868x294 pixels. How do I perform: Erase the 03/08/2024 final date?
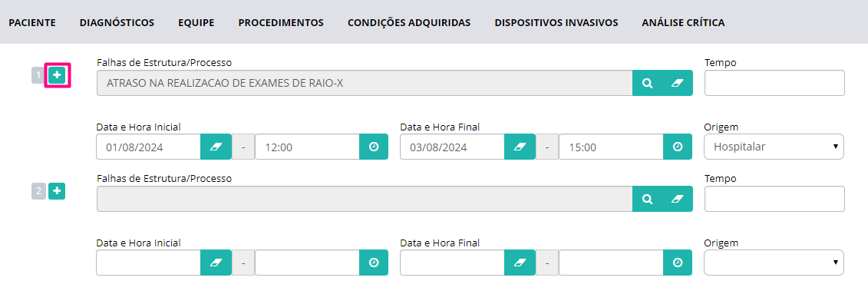pyautogui.click(x=520, y=147)
